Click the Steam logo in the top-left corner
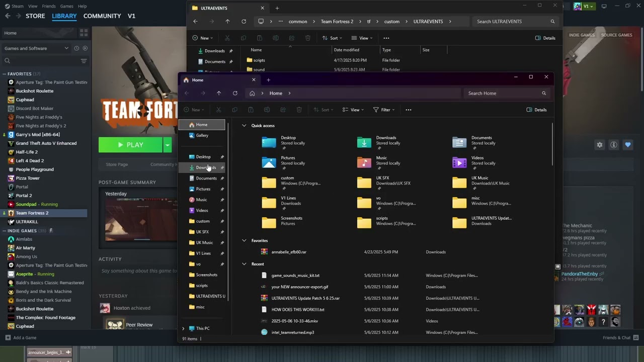 (x=7, y=6)
